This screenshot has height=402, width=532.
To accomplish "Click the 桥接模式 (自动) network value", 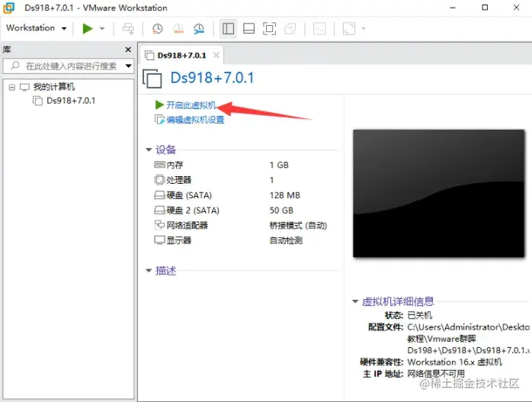I will 298,226.
